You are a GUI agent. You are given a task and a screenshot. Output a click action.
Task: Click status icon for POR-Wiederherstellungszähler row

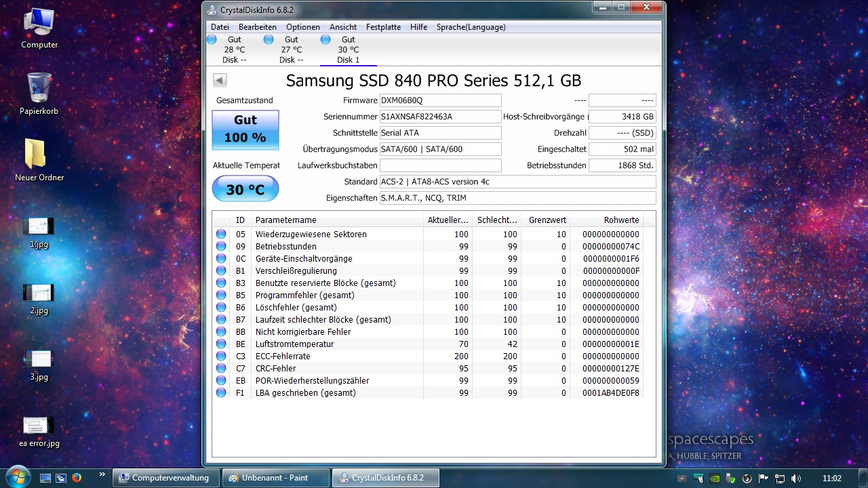(221, 380)
